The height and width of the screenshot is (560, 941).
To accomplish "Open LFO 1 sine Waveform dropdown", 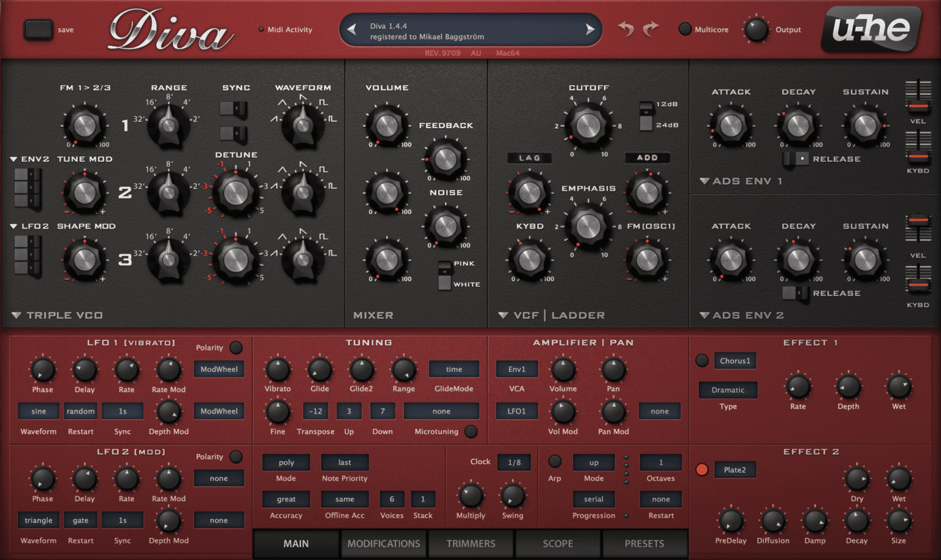I will coord(39,411).
